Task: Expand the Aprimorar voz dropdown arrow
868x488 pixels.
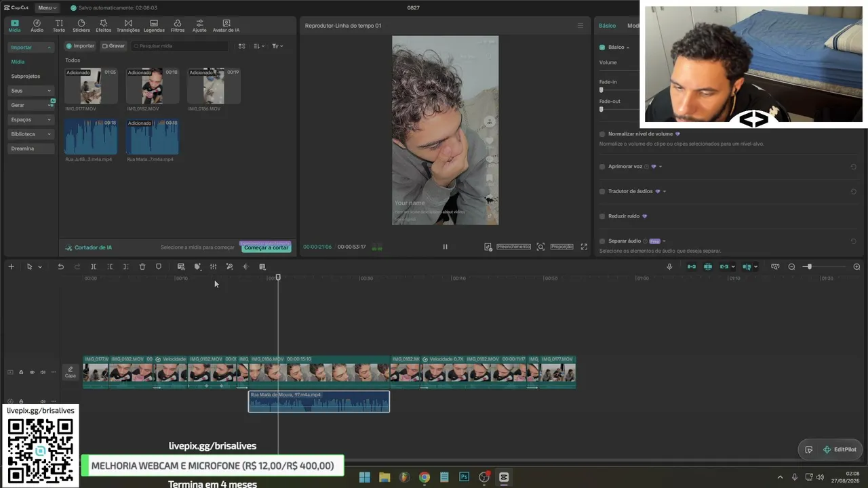Action: click(x=660, y=167)
